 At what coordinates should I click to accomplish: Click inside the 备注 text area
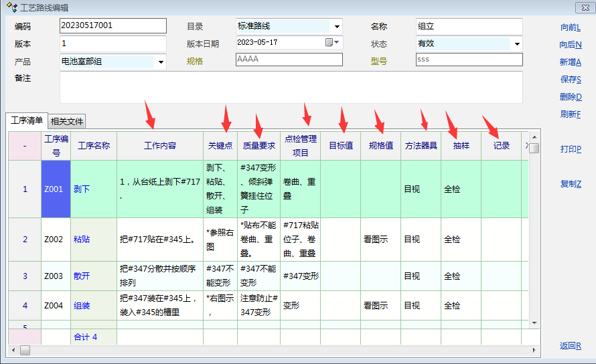[x=291, y=88]
